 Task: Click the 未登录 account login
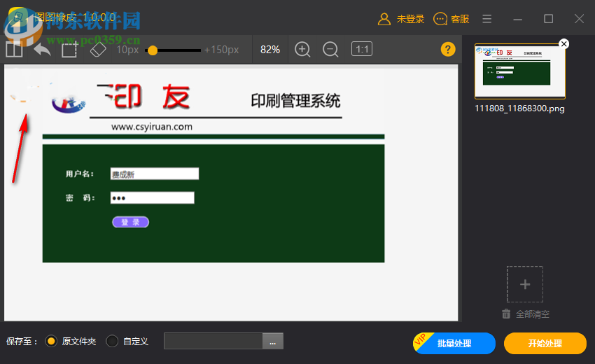click(401, 19)
